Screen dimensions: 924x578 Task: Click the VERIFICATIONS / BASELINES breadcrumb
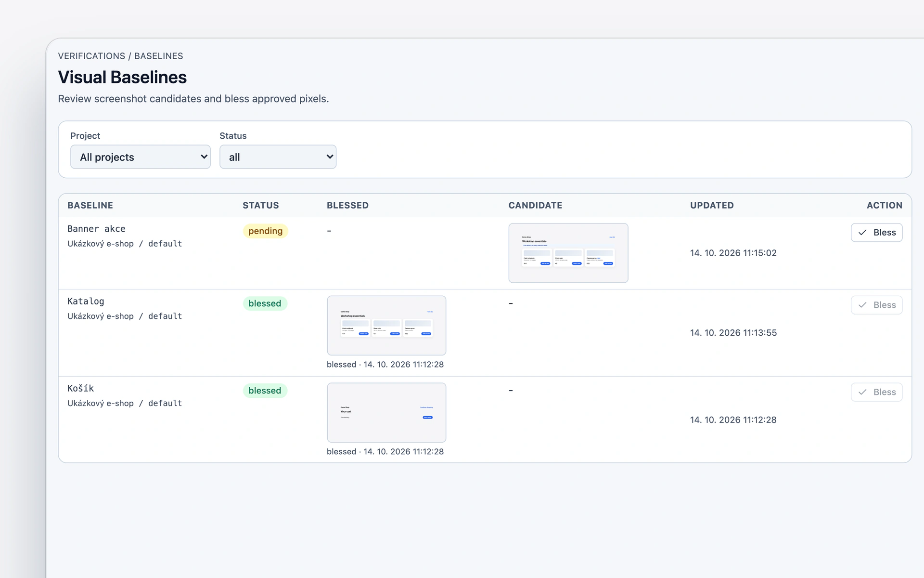pyautogui.click(x=120, y=56)
